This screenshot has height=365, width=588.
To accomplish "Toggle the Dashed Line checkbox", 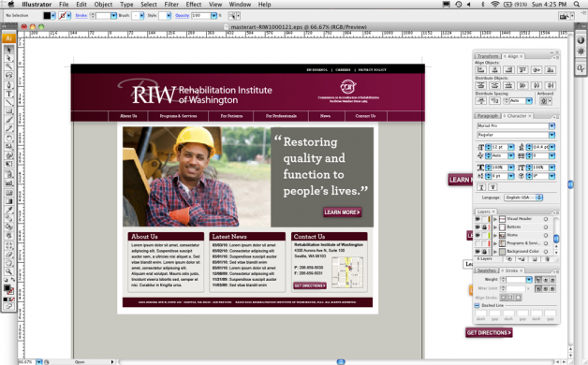I will 477,306.
